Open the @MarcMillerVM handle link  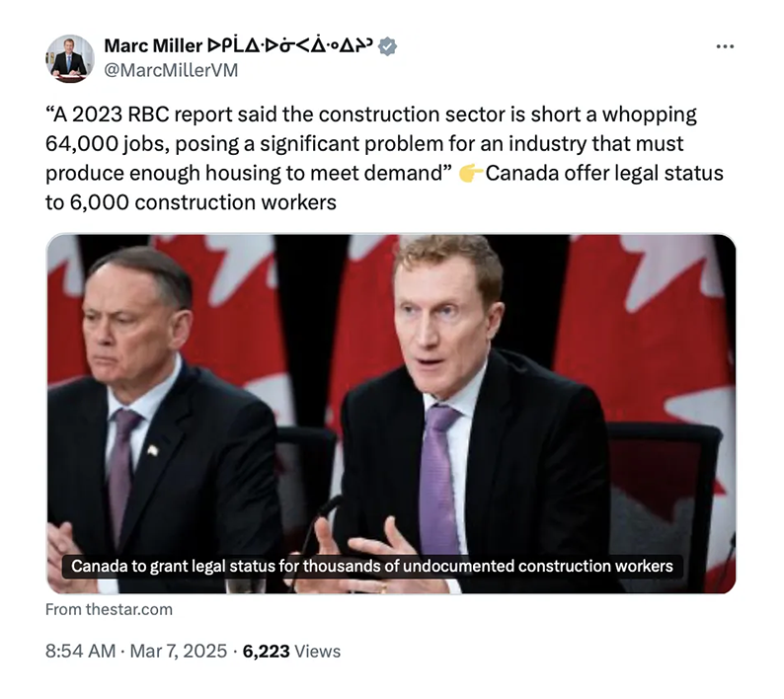pyautogui.click(x=171, y=70)
